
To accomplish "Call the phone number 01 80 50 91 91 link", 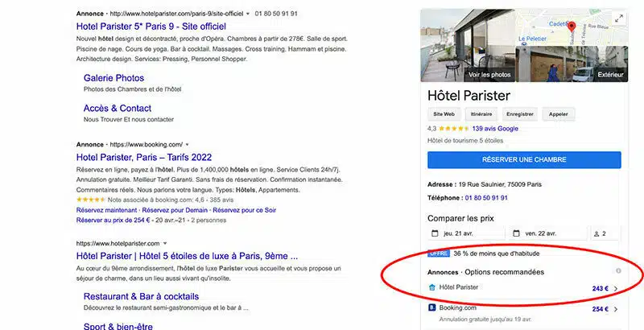I will click(x=487, y=197).
